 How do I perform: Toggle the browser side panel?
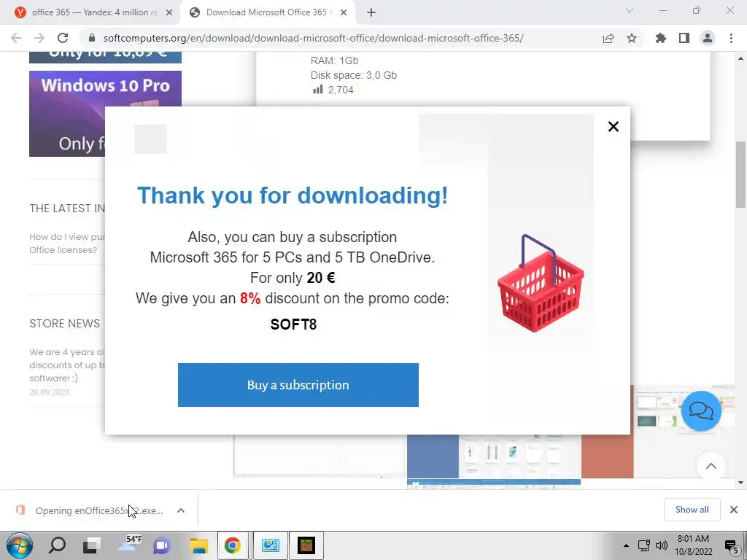(684, 38)
